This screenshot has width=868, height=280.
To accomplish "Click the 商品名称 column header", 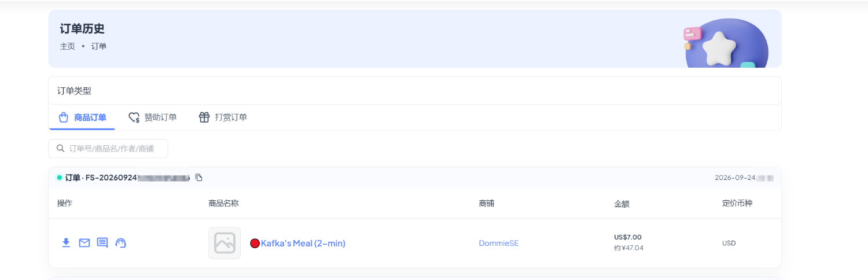I will point(224,204).
